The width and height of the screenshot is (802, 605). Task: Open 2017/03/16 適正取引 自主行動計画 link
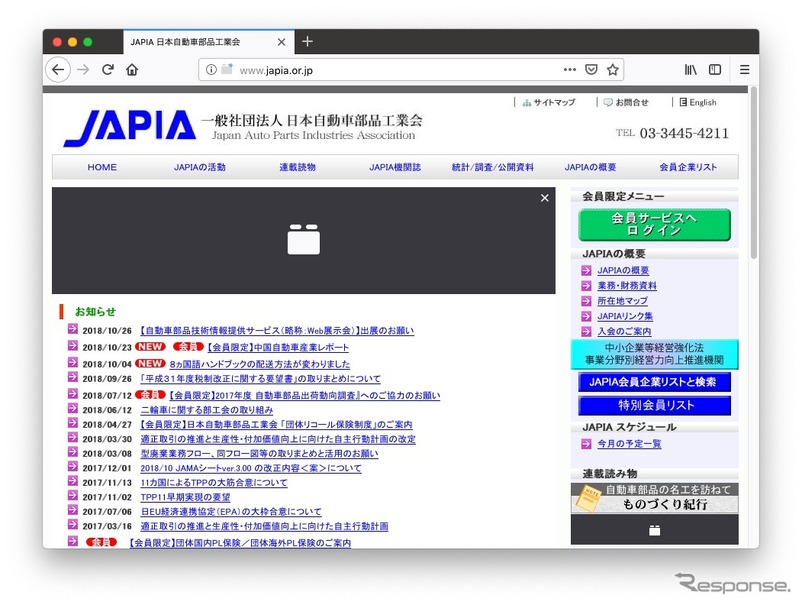pos(264,526)
